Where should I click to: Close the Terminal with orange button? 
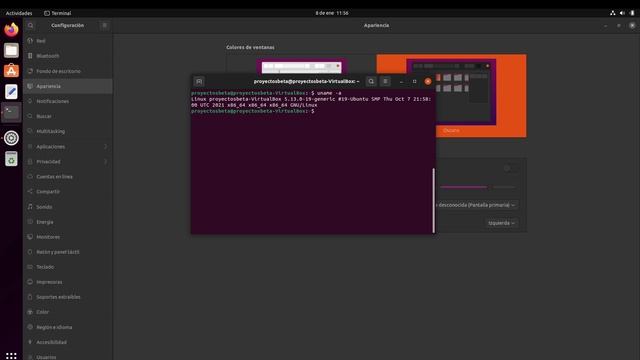pos(428,82)
